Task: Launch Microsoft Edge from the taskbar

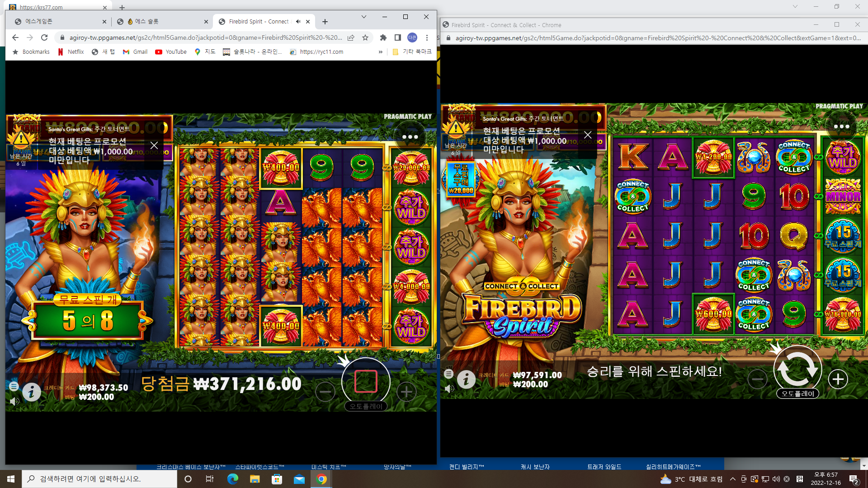Action: [232, 479]
